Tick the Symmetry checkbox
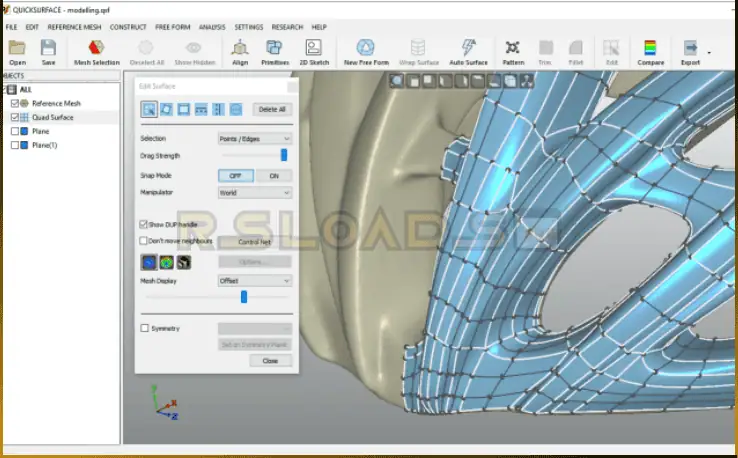 click(x=145, y=328)
